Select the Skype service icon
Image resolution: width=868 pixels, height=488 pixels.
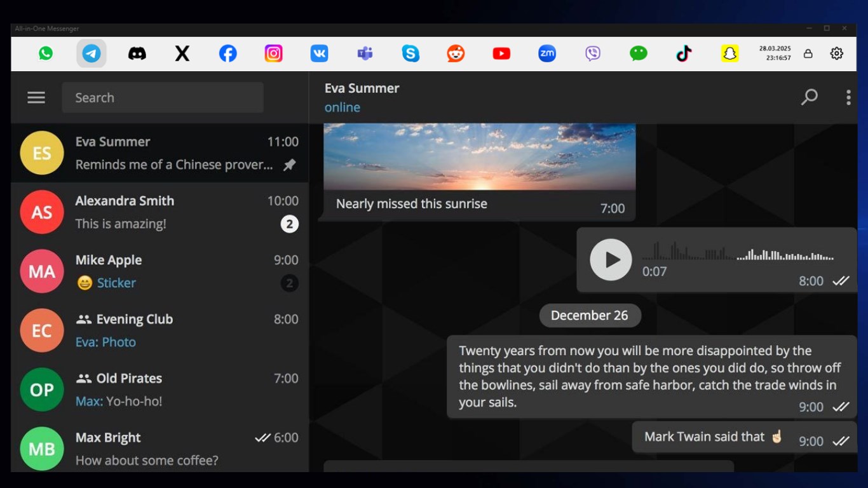coord(410,53)
